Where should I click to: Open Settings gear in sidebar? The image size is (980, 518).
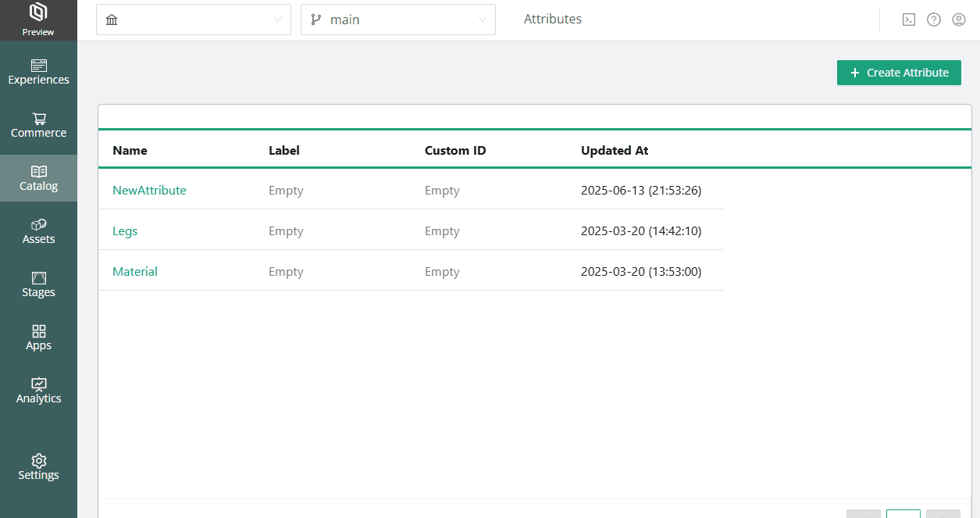pyautogui.click(x=38, y=467)
